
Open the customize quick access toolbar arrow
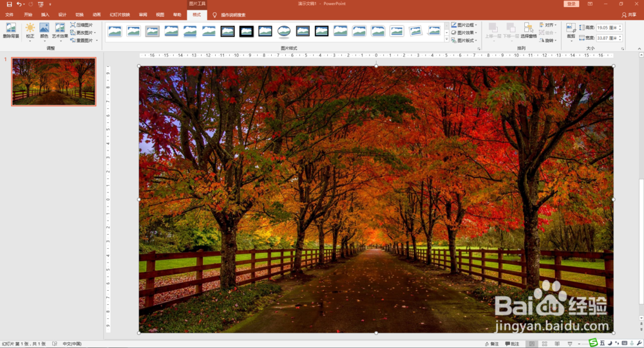pos(50,4)
